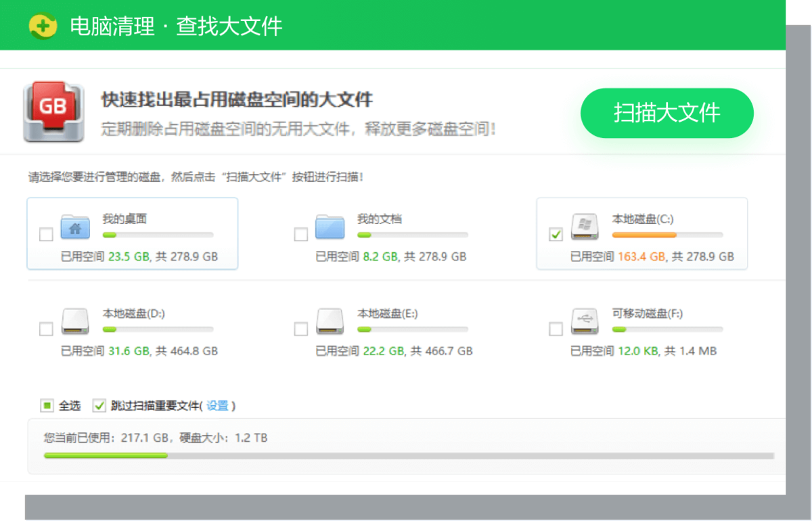The height and width of the screenshot is (521, 812).
Task: Check the 可移动磁盘(F:) checkbox
Action: (x=556, y=330)
